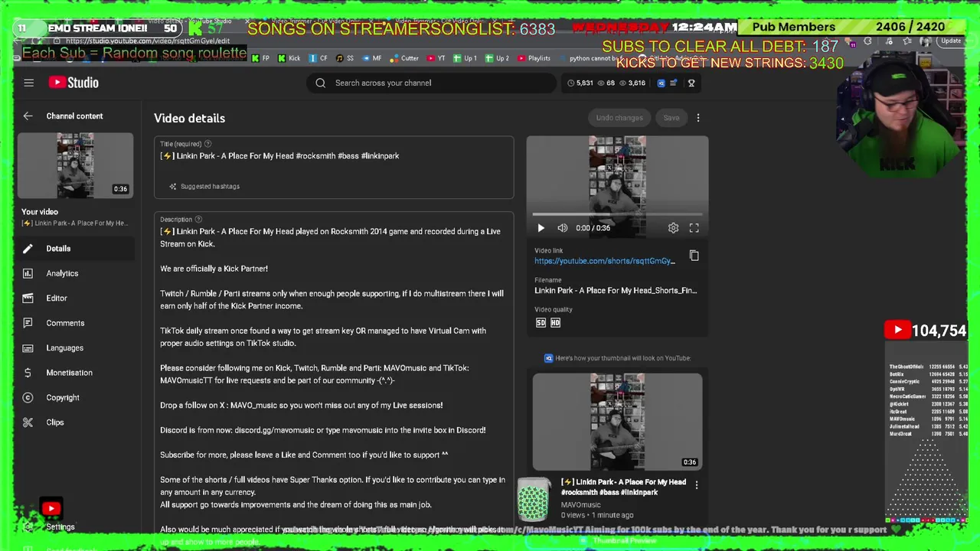Click the Undo changes button

(619, 118)
